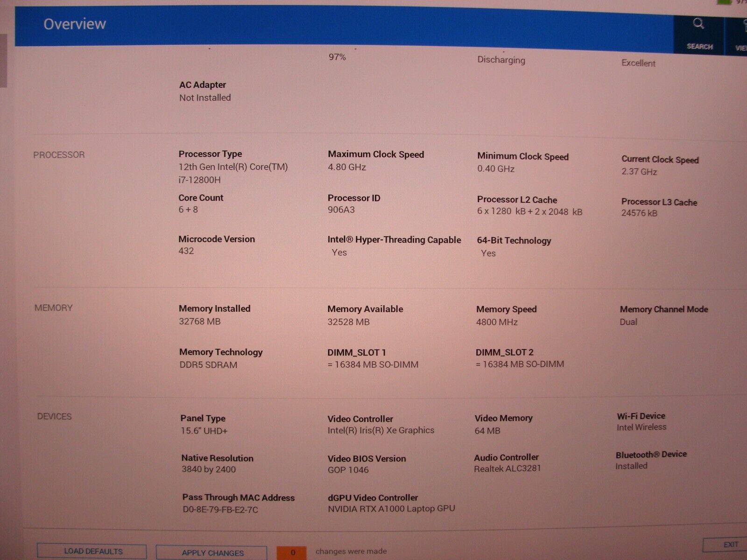Click the Current Clock Speed label
This screenshot has height=560, width=747.
[x=660, y=159]
